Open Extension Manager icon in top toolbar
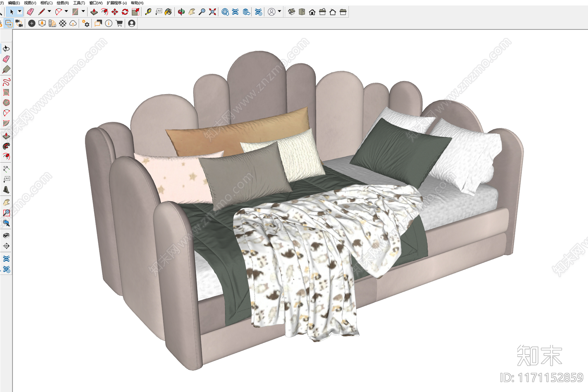Image resolution: width=588 pixels, height=392 pixels. click(258, 12)
